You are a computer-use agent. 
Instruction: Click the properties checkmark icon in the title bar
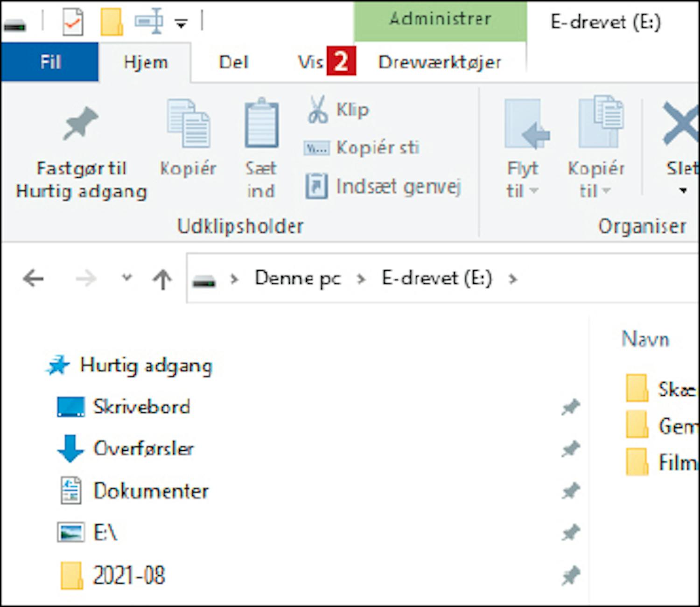pyautogui.click(x=73, y=21)
